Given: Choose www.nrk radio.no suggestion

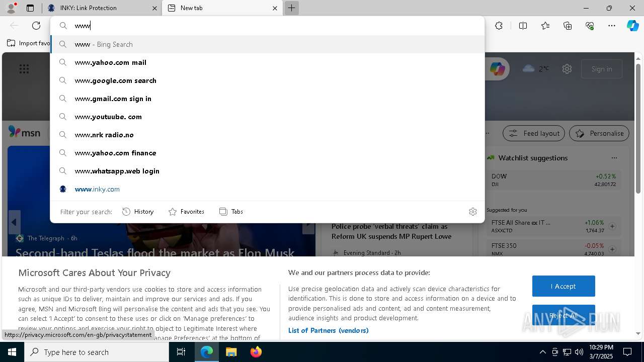Looking at the screenshot, I should pos(267,135).
